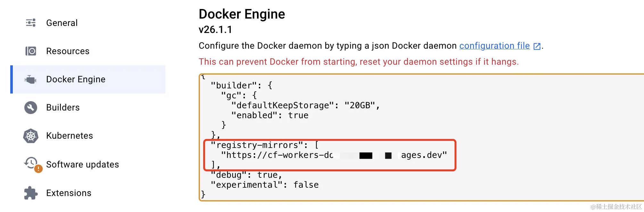Click the external link icon after configuration file
The height and width of the screenshot is (212, 644).
click(x=537, y=46)
